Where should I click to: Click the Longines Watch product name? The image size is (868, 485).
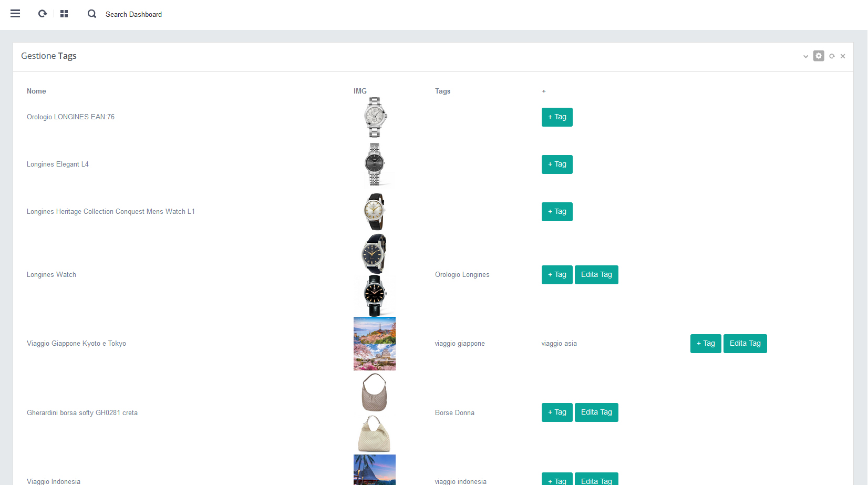tap(51, 275)
